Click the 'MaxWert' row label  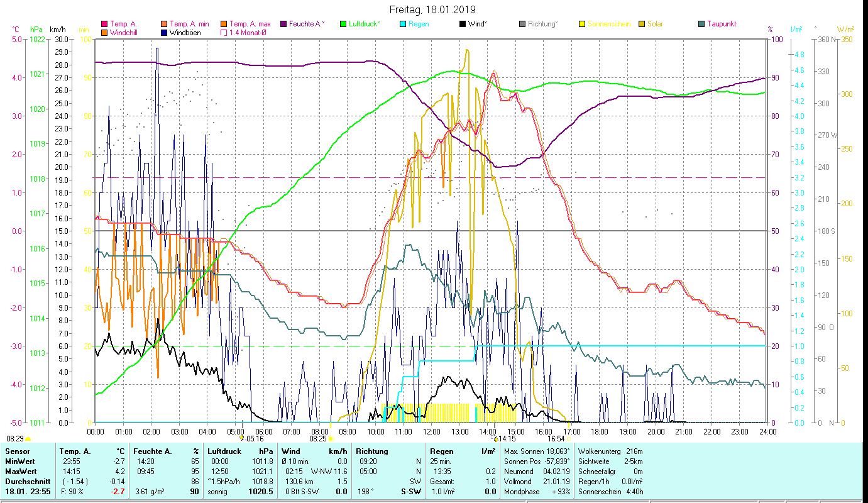[21, 472]
